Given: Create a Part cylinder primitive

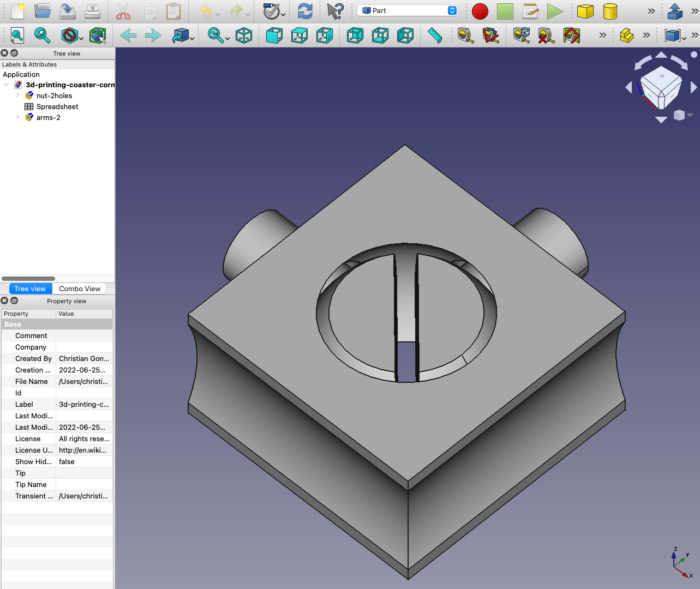Looking at the screenshot, I should [610, 11].
